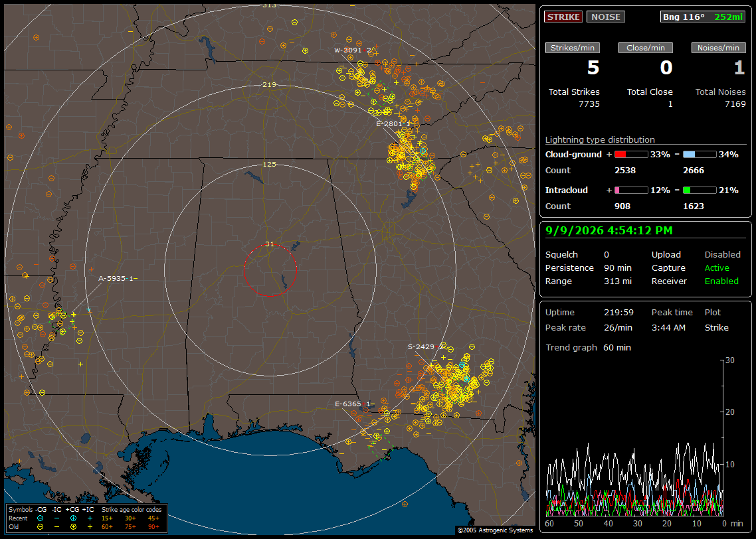The image size is (756, 539).
Task: Click the 9/9/2026 4:54:12 PM timestamp
Action: pos(609,230)
